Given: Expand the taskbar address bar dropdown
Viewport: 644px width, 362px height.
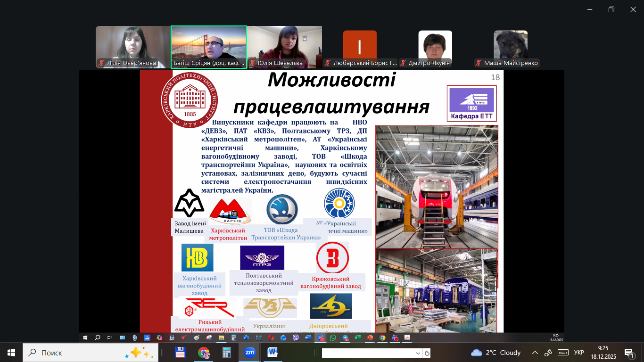Looking at the screenshot, I should coord(418,353).
